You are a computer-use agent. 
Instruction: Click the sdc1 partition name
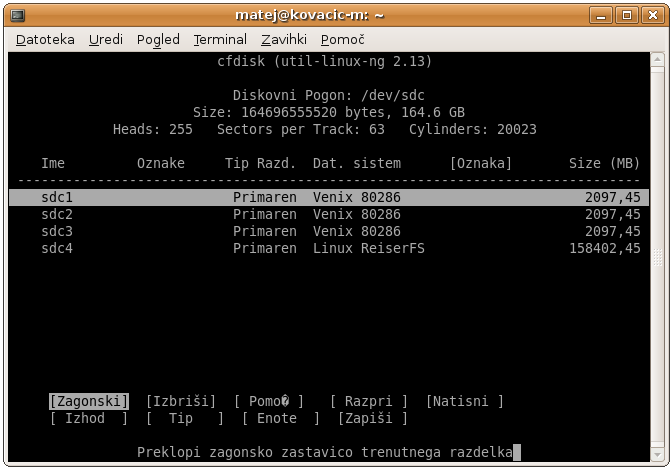point(57,197)
